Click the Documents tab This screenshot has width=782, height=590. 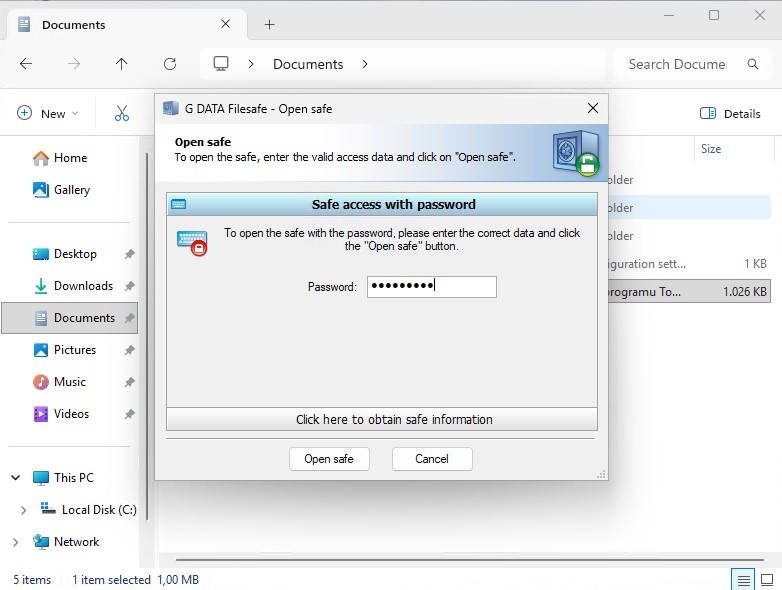(127, 24)
